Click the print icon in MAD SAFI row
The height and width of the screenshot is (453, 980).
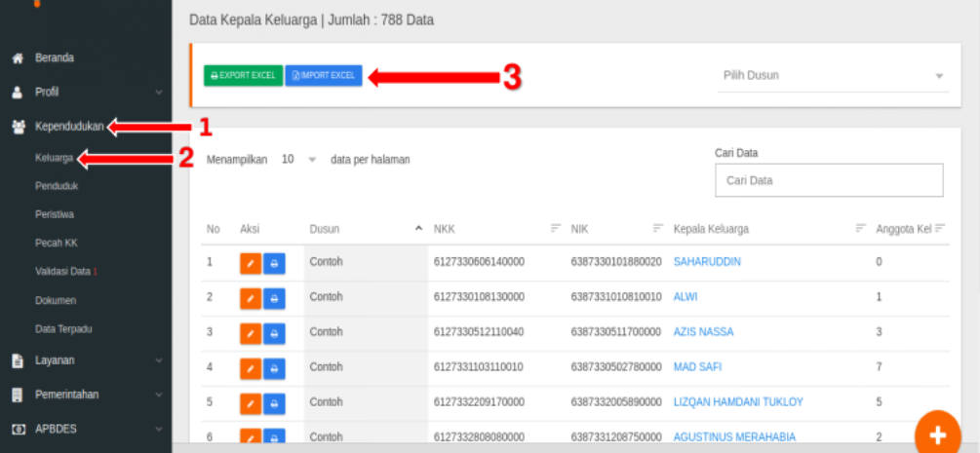tap(274, 368)
